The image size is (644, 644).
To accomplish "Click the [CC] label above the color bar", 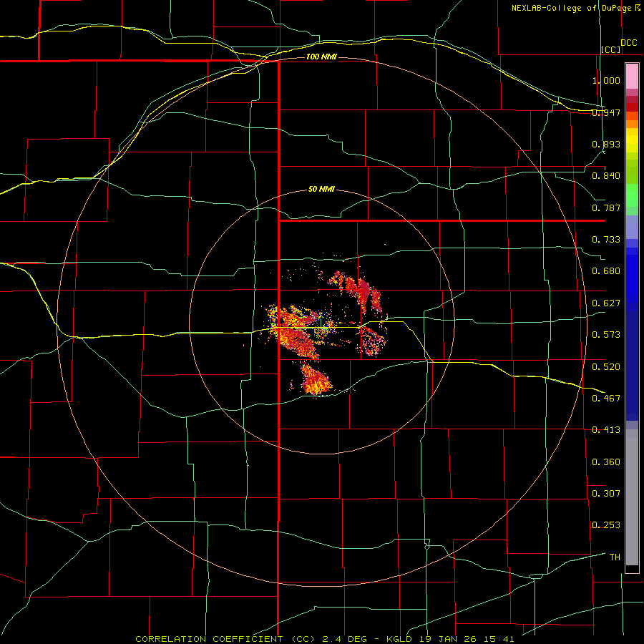I will click(611, 49).
